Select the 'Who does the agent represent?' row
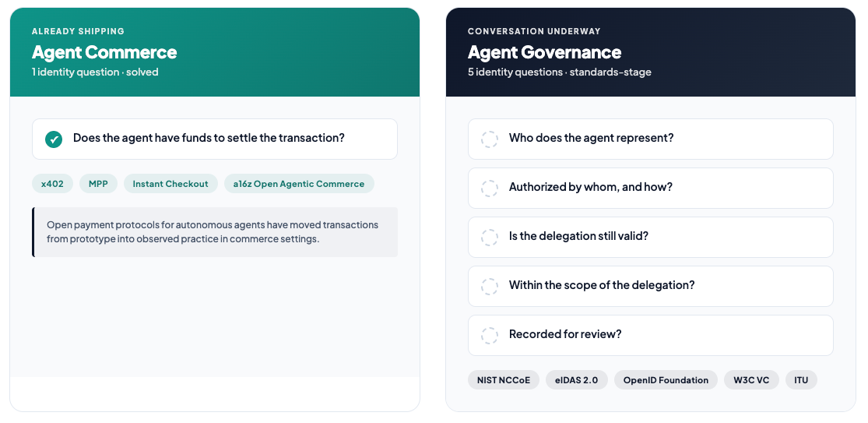Screen dimensions: 868x423 click(651, 139)
